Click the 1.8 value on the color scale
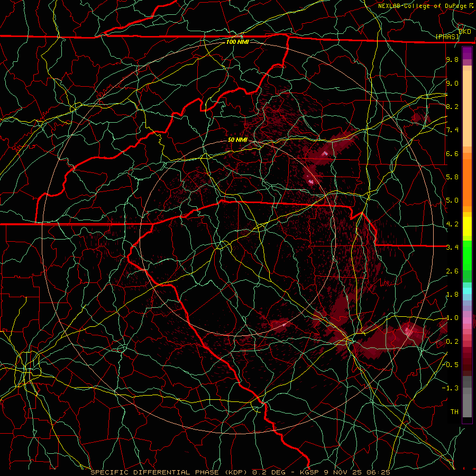This screenshot has width=476, height=476. (x=452, y=295)
